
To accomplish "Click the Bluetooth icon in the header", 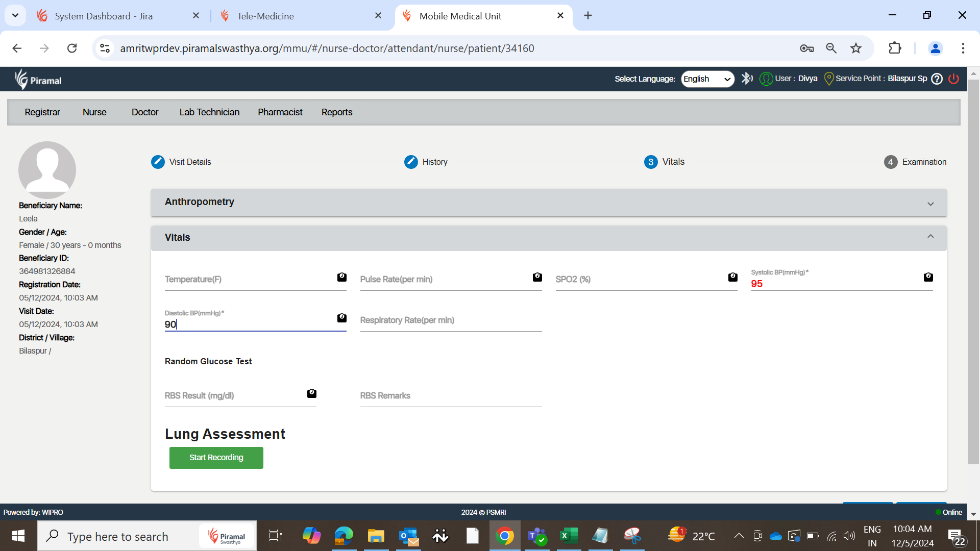I will point(747,79).
